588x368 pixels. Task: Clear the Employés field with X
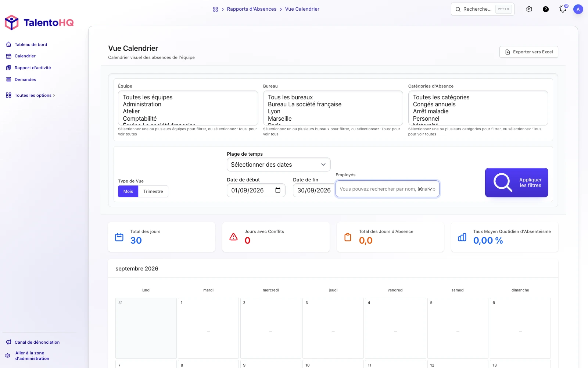coord(420,189)
